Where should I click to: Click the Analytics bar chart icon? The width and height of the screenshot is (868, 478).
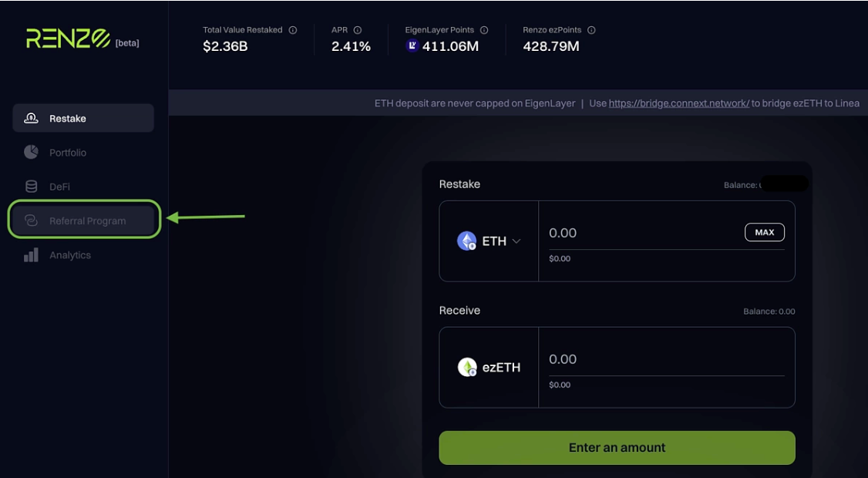[31, 255]
